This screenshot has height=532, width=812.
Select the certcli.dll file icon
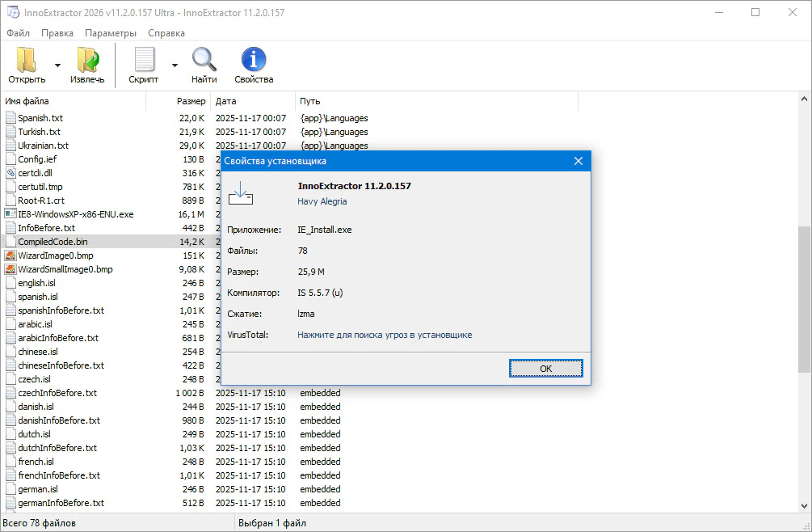[x=11, y=173]
